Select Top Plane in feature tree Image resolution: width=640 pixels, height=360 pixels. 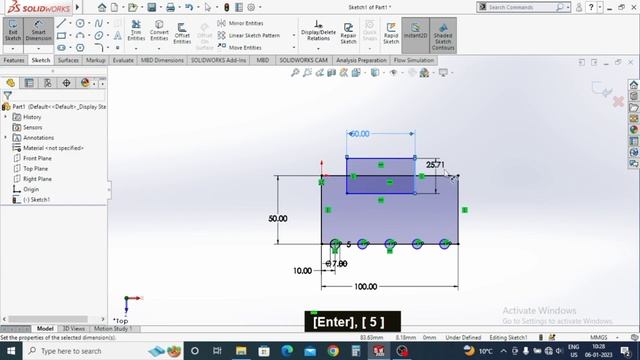[x=31, y=169]
